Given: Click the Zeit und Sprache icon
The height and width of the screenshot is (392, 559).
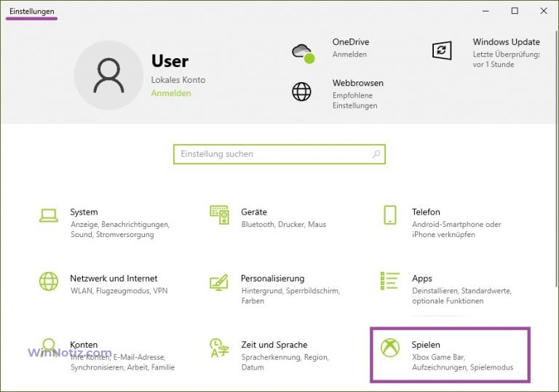Looking at the screenshot, I should tap(219, 348).
